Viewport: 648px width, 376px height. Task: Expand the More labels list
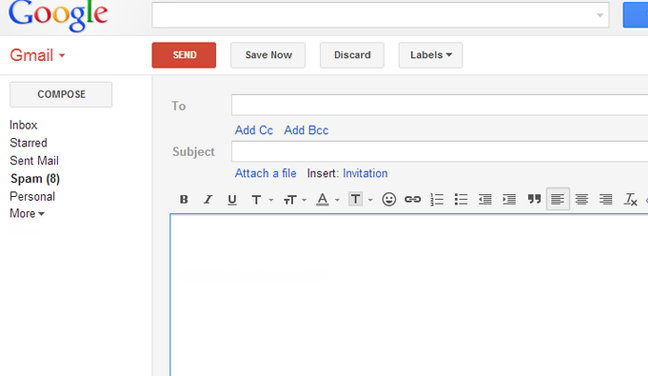tap(27, 214)
